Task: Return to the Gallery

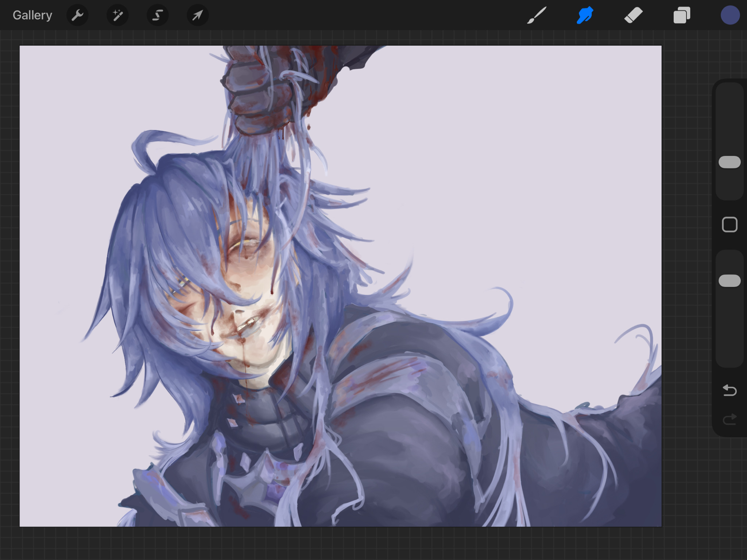Action: (x=32, y=15)
